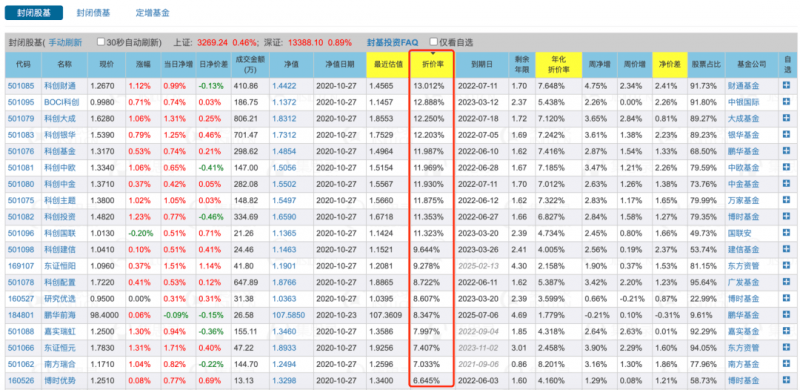
Task: Add 科创中金 to watchlist with plus icon
Action: (787, 184)
